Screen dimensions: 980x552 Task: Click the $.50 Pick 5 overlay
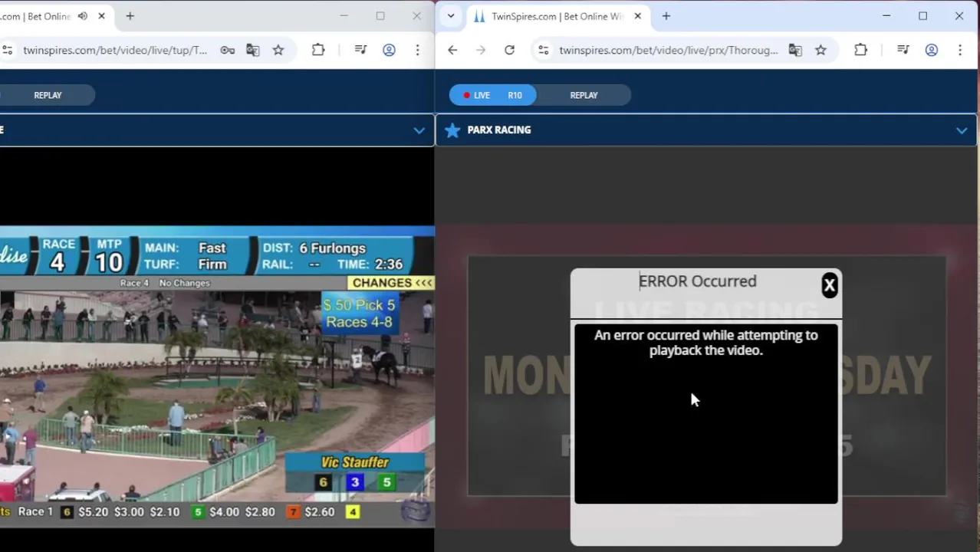(x=359, y=313)
